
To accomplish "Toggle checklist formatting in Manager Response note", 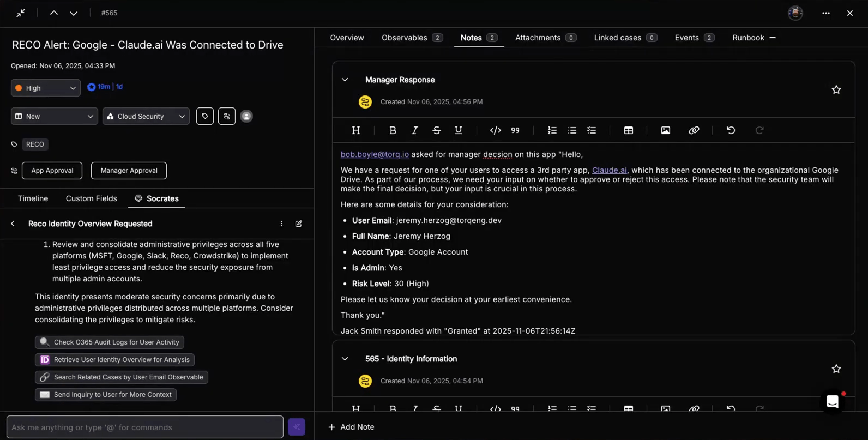I will pyautogui.click(x=592, y=130).
